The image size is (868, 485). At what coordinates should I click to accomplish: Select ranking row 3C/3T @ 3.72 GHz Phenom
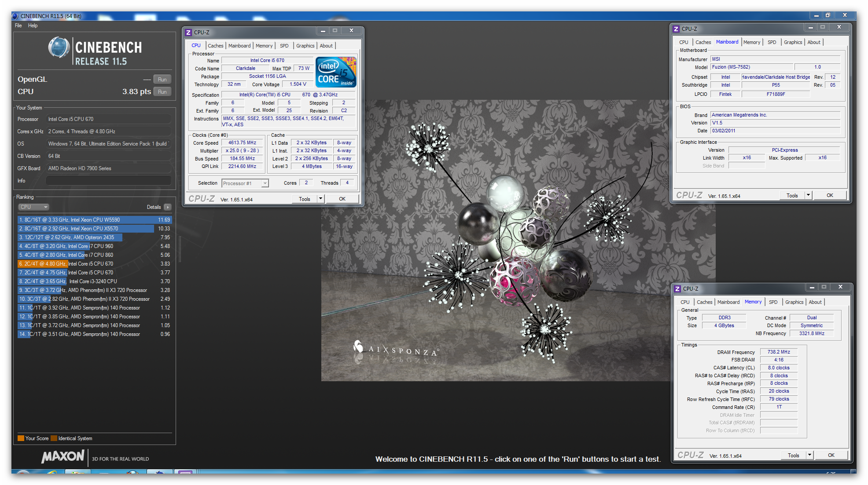point(94,290)
